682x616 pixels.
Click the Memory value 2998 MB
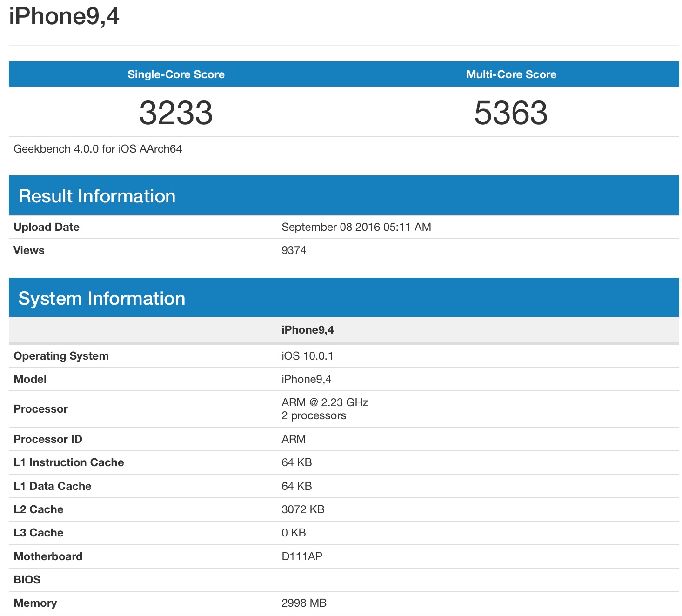tap(304, 603)
